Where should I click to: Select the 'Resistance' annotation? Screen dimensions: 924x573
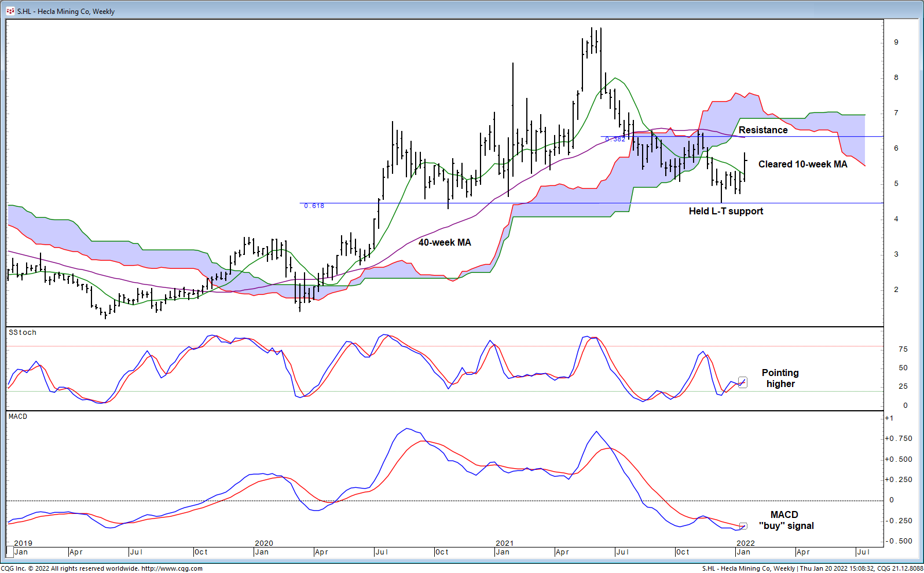[763, 130]
